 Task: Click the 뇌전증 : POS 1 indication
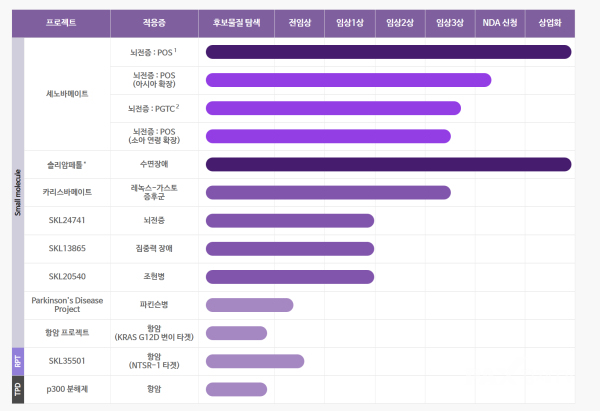pyautogui.click(x=153, y=52)
